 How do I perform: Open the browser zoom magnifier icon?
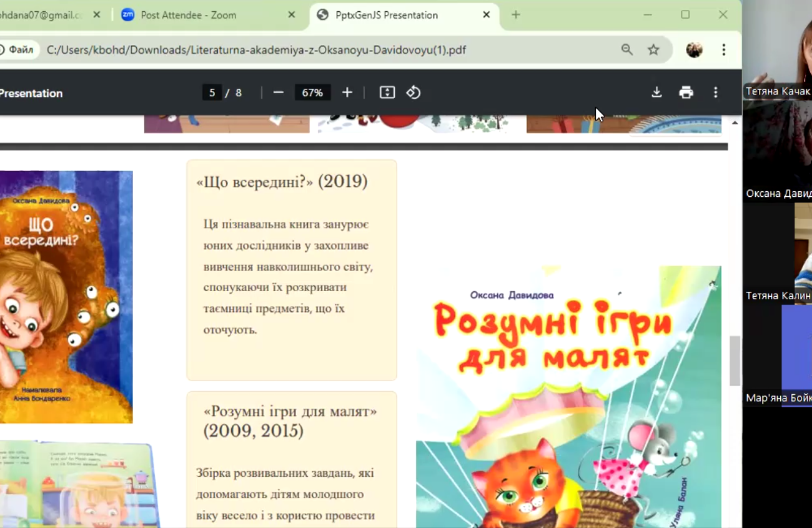pyautogui.click(x=627, y=50)
